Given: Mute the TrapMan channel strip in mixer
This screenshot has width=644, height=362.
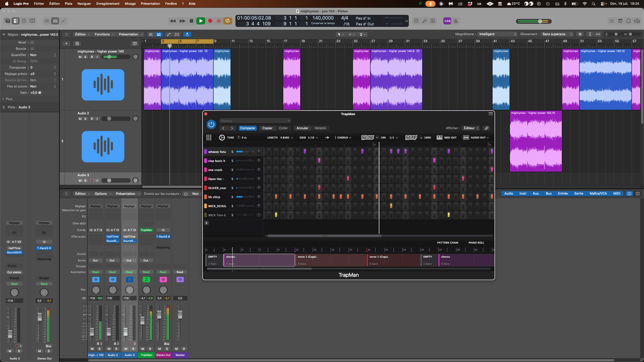Looking at the screenshot, I should click(x=143, y=349).
